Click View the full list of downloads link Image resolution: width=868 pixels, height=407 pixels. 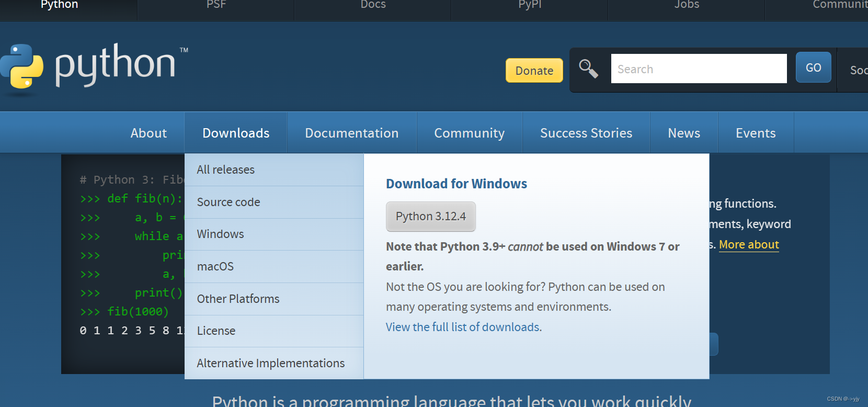[x=464, y=327]
